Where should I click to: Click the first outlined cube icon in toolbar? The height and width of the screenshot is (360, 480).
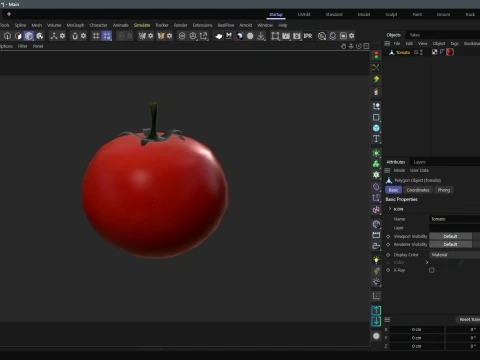7,36
